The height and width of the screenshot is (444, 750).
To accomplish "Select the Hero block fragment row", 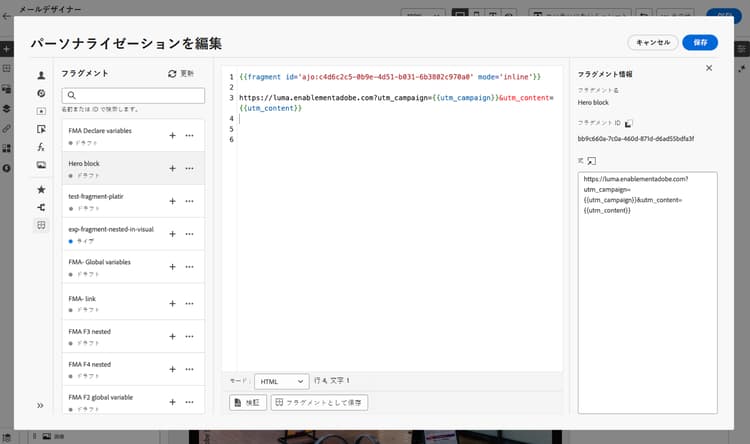I will pyautogui.click(x=133, y=168).
